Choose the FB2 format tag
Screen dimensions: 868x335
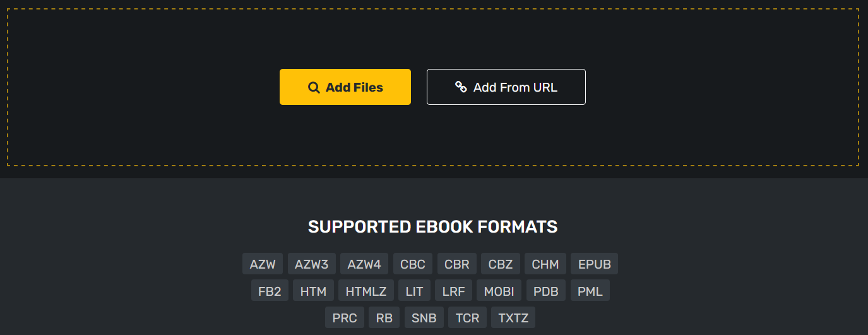[270, 291]
